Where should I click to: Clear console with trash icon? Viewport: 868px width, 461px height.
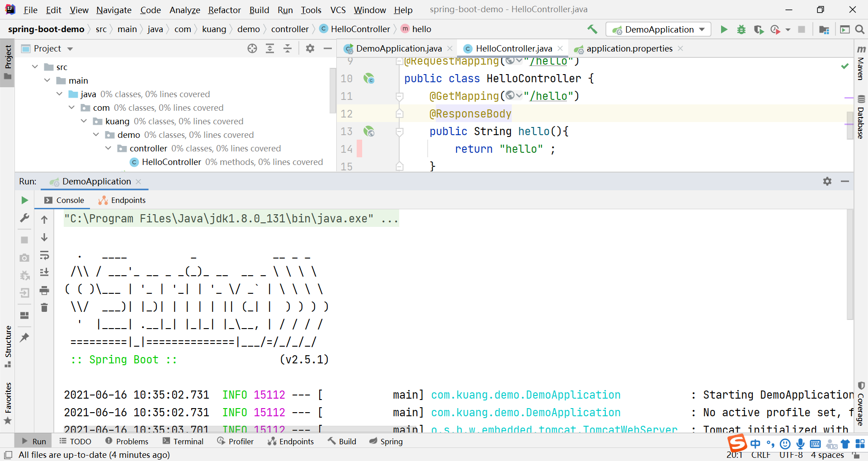click(44, 308)
